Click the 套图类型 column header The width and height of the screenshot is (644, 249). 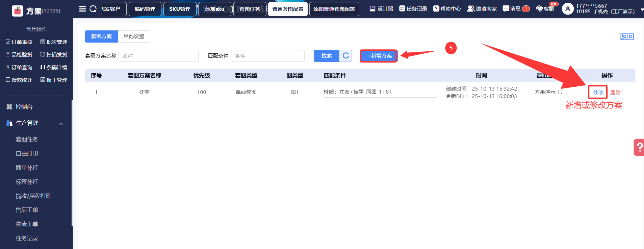pyautogui.click(x=246, y=75)
